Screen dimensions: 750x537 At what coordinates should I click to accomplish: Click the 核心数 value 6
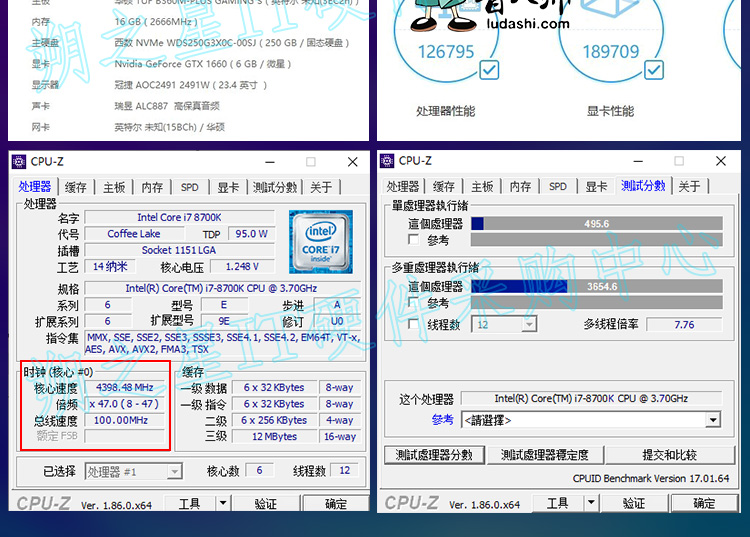259,470
